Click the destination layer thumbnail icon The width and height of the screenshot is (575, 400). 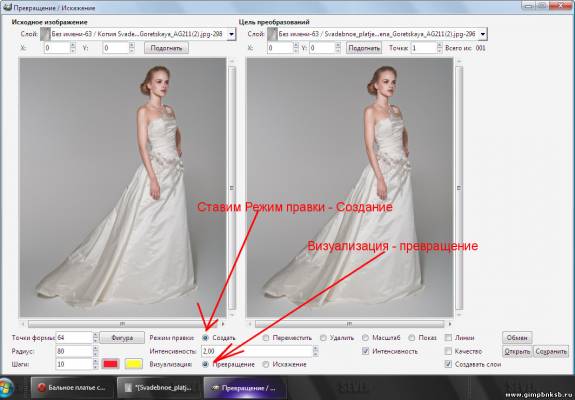click(x=272, y=34)
